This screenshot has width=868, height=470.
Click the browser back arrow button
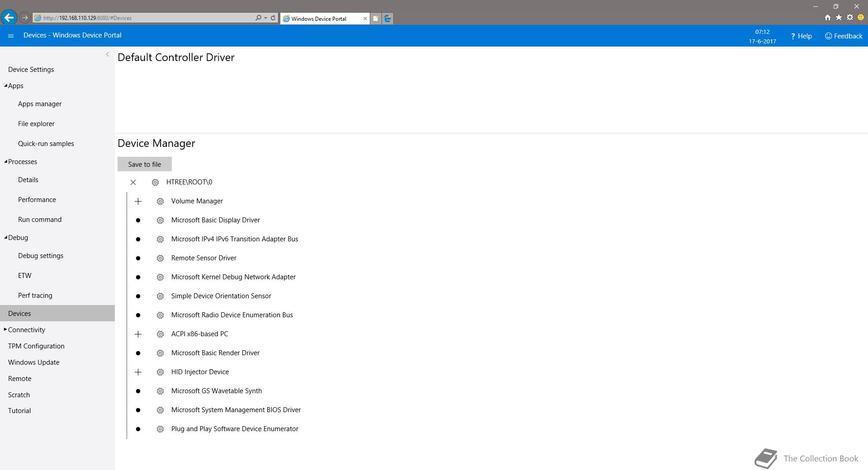(9, 18)
